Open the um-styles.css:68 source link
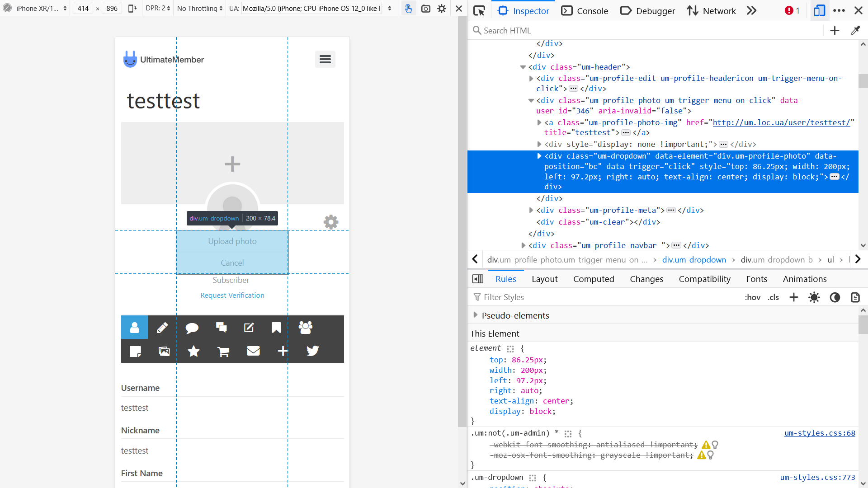 [x=820, y=433]
